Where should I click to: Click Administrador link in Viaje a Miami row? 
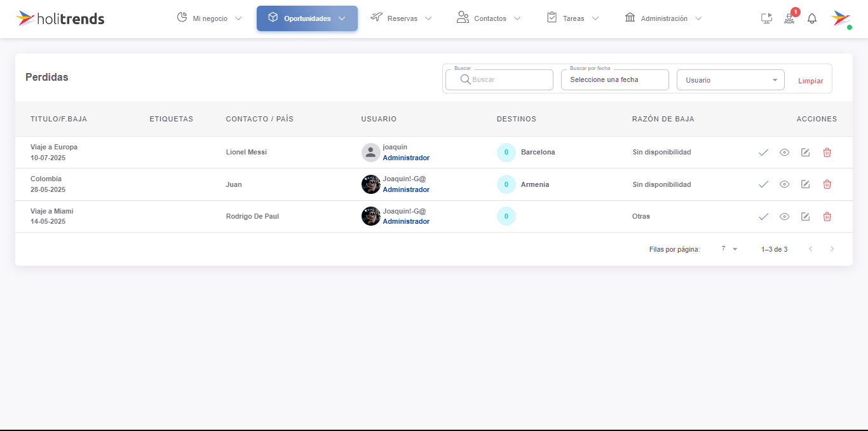click(x=406, y=221)
